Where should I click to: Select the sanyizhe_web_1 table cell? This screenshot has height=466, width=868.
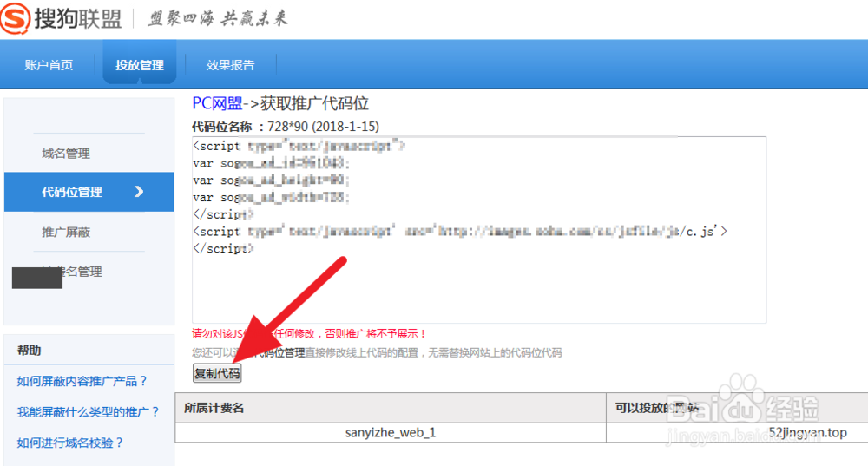391,433
